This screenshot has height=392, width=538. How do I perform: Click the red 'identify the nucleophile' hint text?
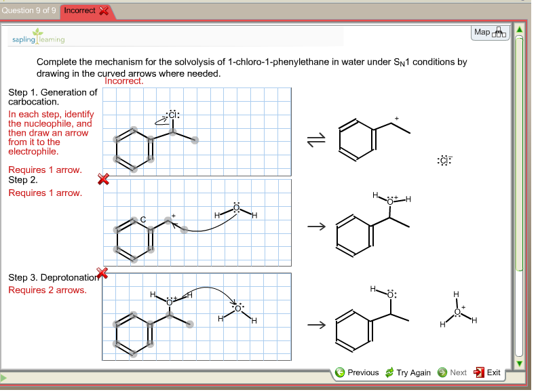[x=51, y=133]
